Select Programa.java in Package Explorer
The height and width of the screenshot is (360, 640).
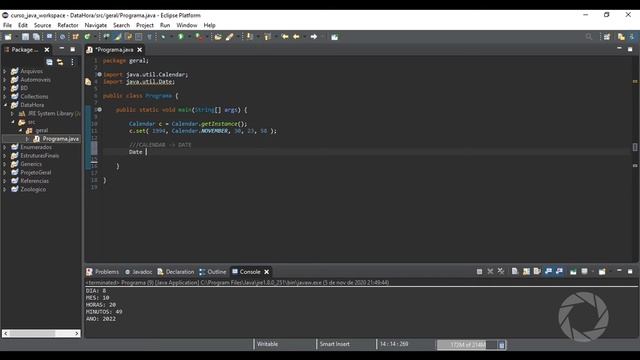pyautogui.click(x=60, y=139)
